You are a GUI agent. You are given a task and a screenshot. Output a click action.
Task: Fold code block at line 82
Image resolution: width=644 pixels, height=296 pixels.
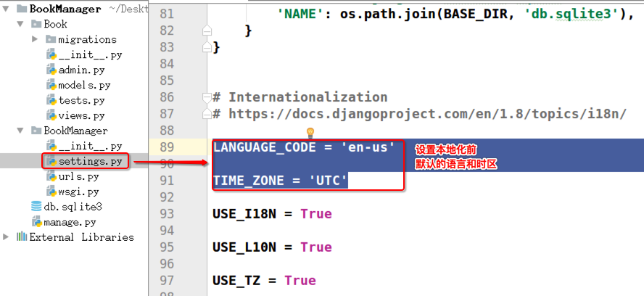pos(207,30)
